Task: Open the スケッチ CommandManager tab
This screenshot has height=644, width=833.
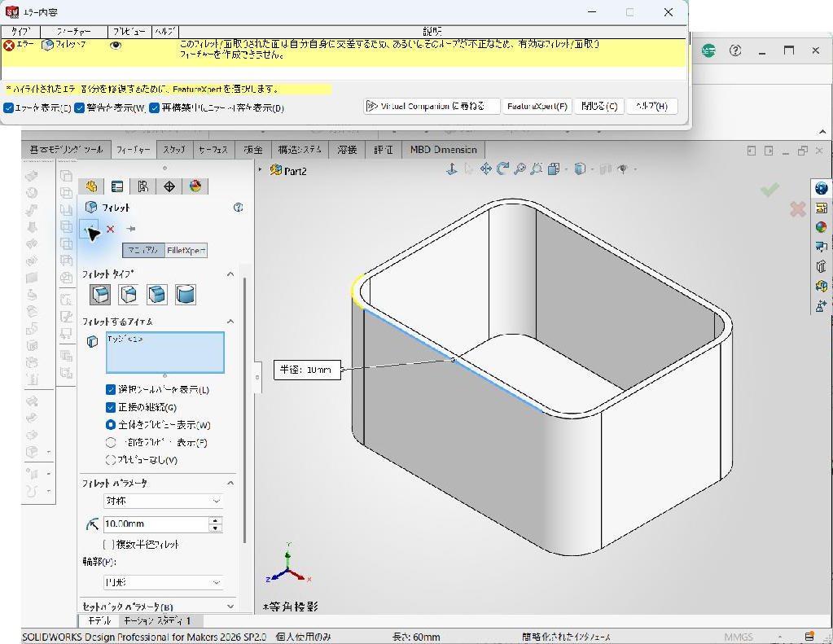Action: 174,150
